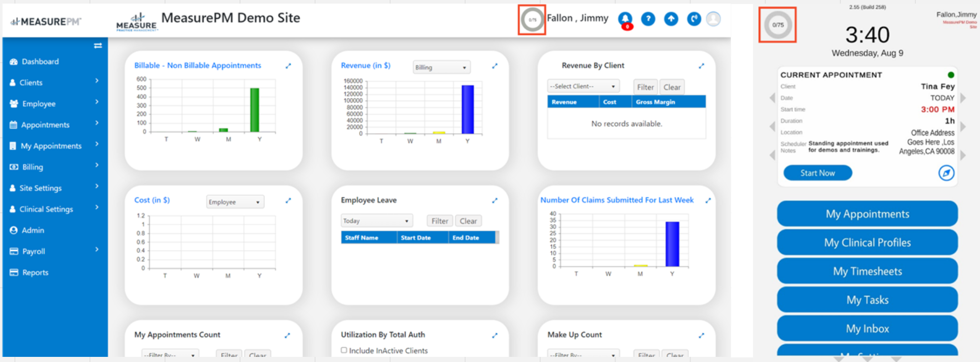Click the Start Date column header

(423, 237)
